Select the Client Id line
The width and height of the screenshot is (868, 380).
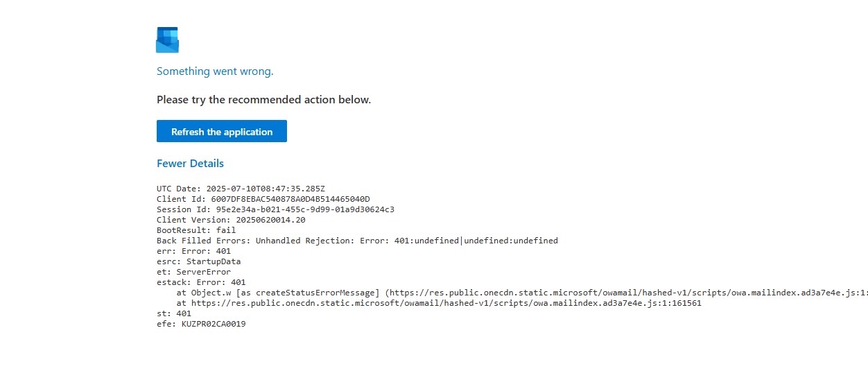click(263, 199)
